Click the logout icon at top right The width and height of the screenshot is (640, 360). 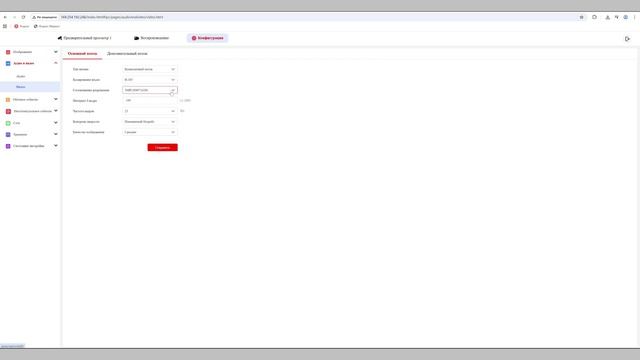click(627, 39)
